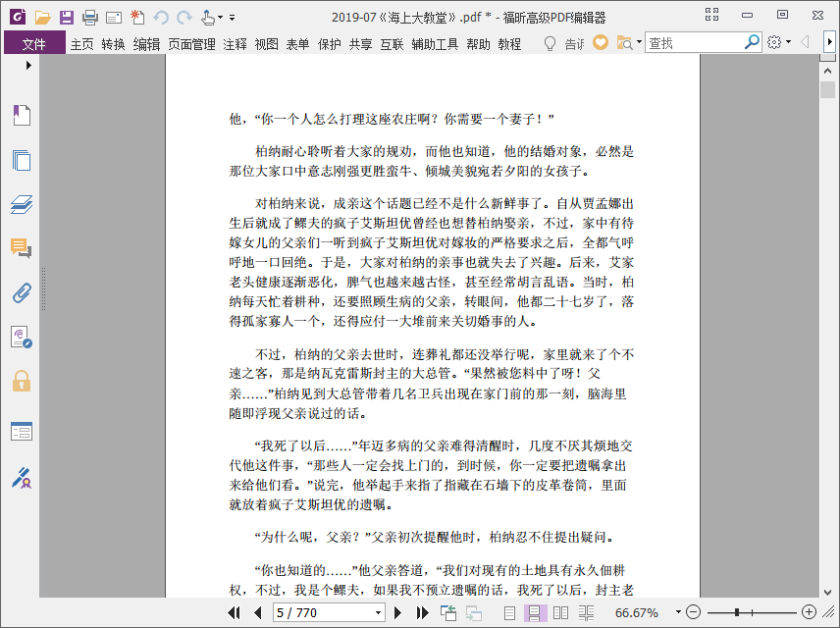Open the Comments panel in sidebar
This screenshot has width=840, height=628.
coord(22,248)
